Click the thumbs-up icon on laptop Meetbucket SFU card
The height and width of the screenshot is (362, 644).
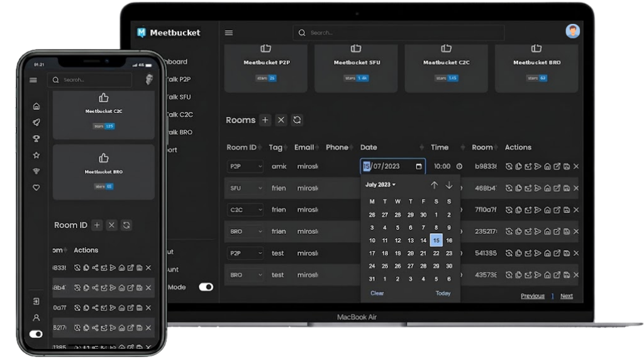[356, 48]
